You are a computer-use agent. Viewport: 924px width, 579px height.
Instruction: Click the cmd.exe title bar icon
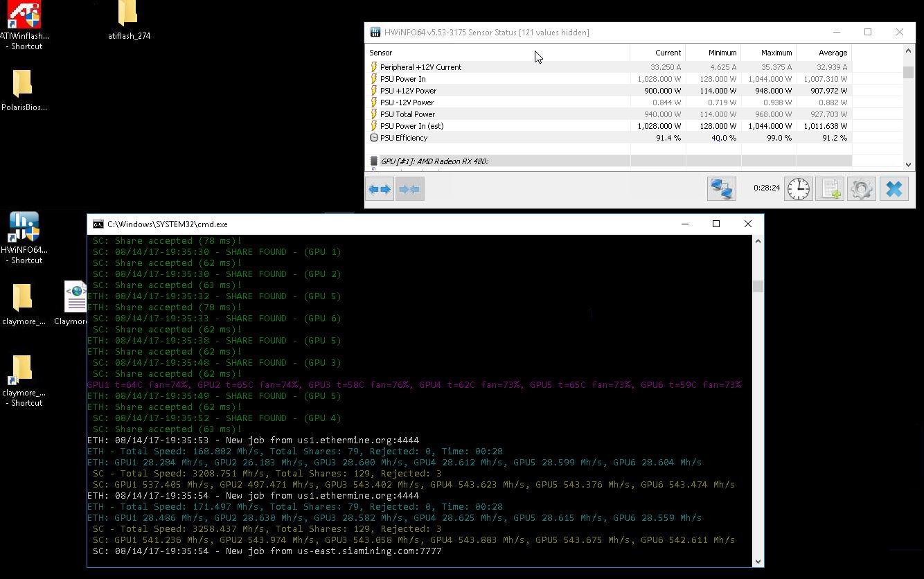point(98,224)
